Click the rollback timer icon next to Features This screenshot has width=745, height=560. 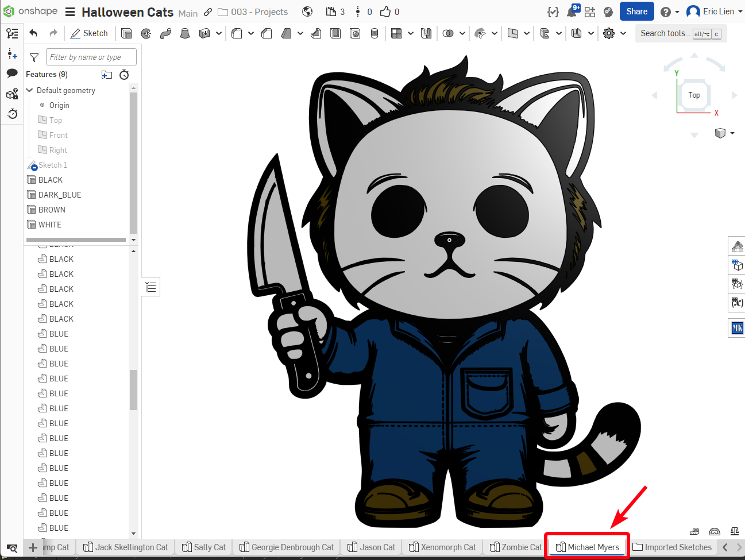[124, 75]
